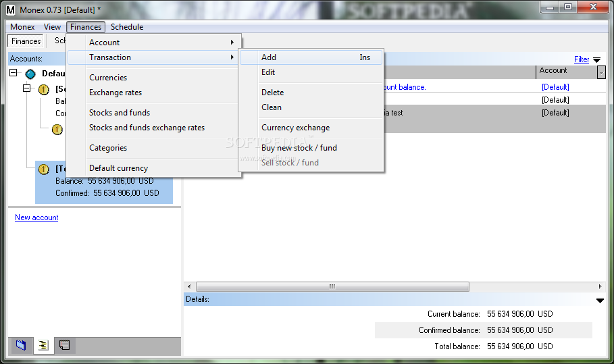The image size is (614, 364).
Task: Click the coin icon of nested child account
Action: coord(57,129)
